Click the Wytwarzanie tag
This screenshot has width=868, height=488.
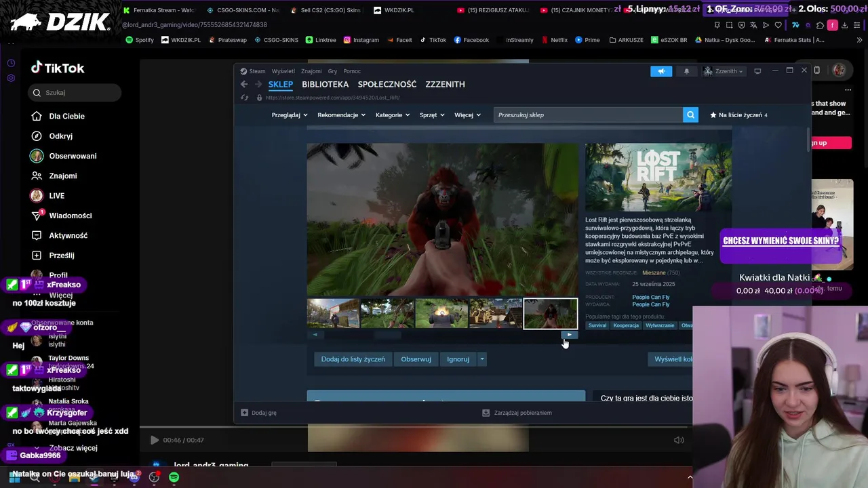tap(660, 325)
